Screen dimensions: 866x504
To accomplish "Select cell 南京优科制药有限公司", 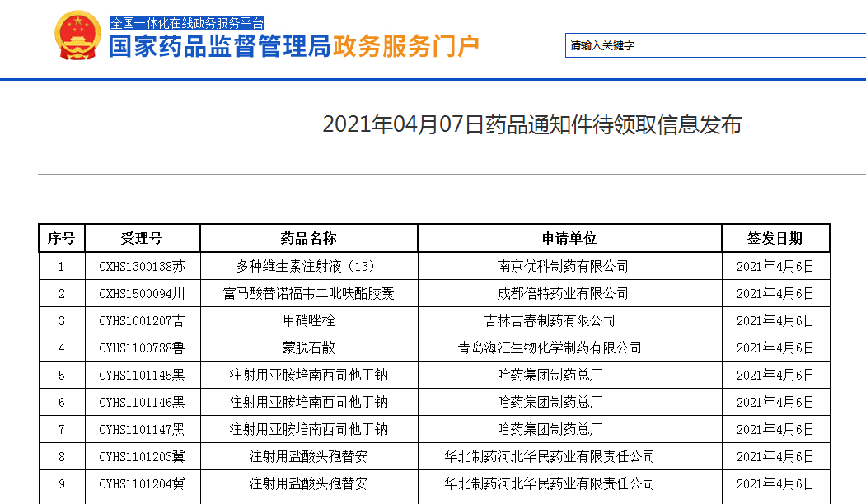I will coord(569,267).
